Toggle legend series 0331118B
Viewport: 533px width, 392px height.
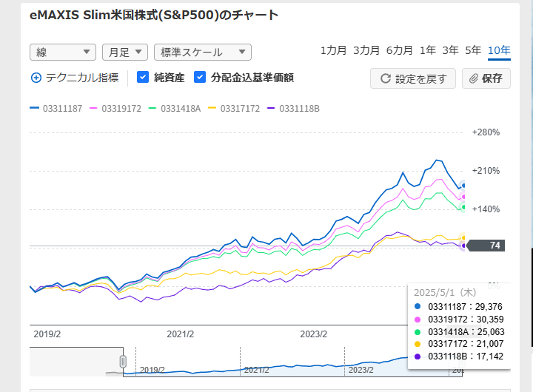(293, 109)
